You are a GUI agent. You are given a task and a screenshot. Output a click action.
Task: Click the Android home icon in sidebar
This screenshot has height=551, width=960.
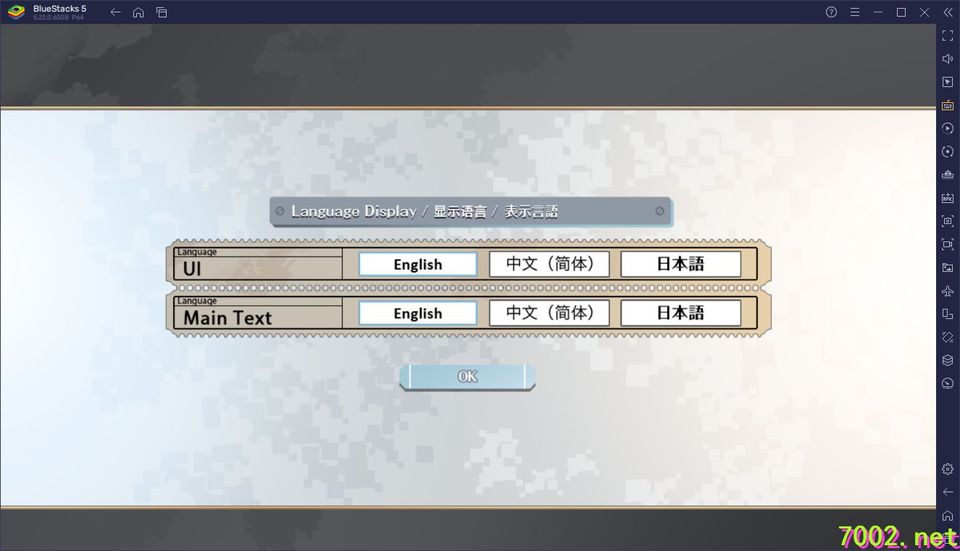point(948,515)
